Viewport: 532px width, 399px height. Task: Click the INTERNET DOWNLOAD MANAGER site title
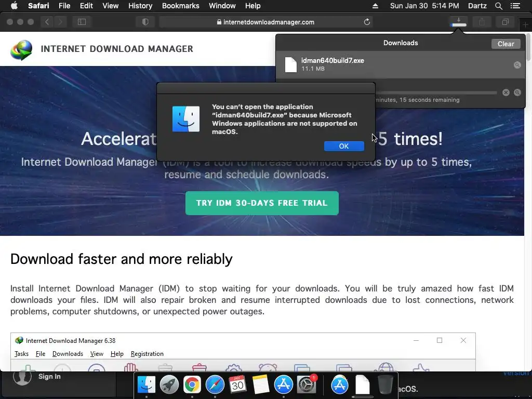[117, 49]
